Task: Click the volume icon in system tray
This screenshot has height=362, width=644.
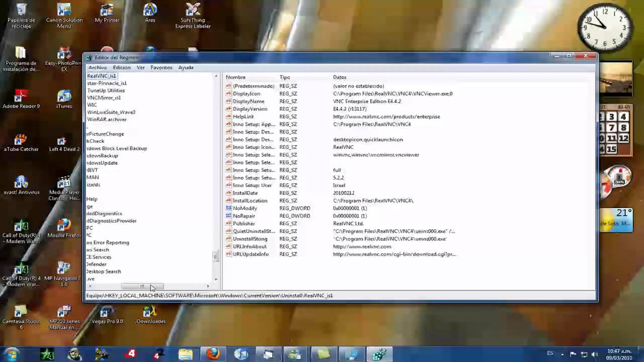Action: (595, 354)
